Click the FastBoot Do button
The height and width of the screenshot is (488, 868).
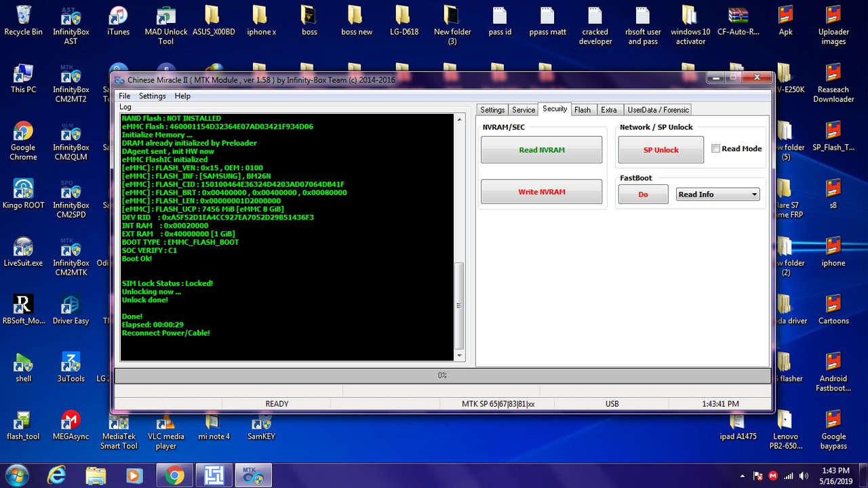coord(643,195)
